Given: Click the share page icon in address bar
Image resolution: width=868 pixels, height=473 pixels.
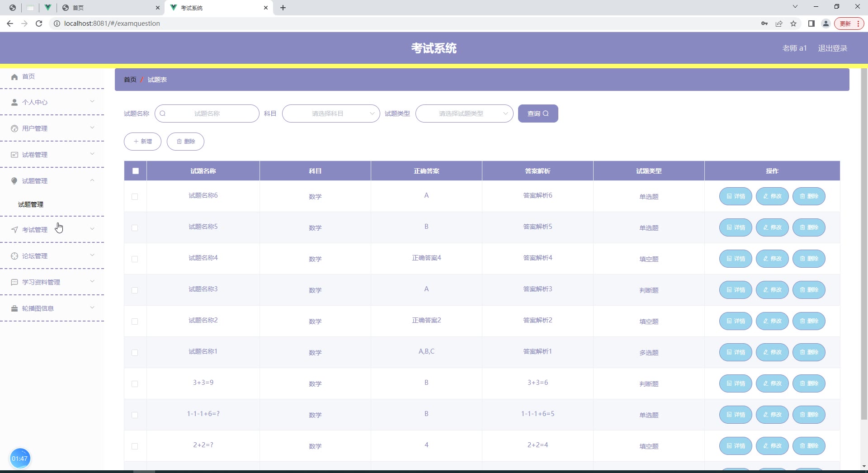Looking at the screenshot, I should tap(779, 24).
